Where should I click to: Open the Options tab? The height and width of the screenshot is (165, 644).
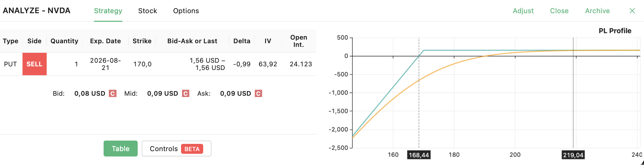tap(186, 11)
